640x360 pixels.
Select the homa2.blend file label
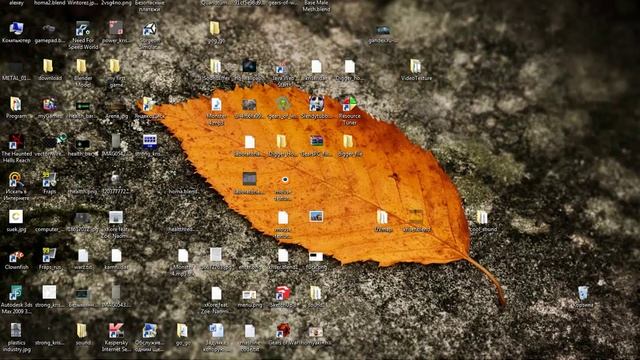pyautogui.click(x=49, y=2)
